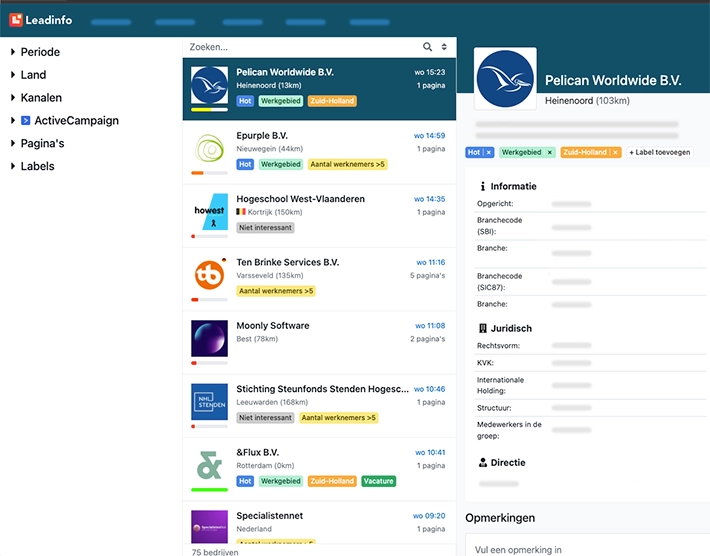Click Aantal werknemers >5 on Epurple row
The height and width of the screenshot is (556, 710).
[x=347, y=164]
